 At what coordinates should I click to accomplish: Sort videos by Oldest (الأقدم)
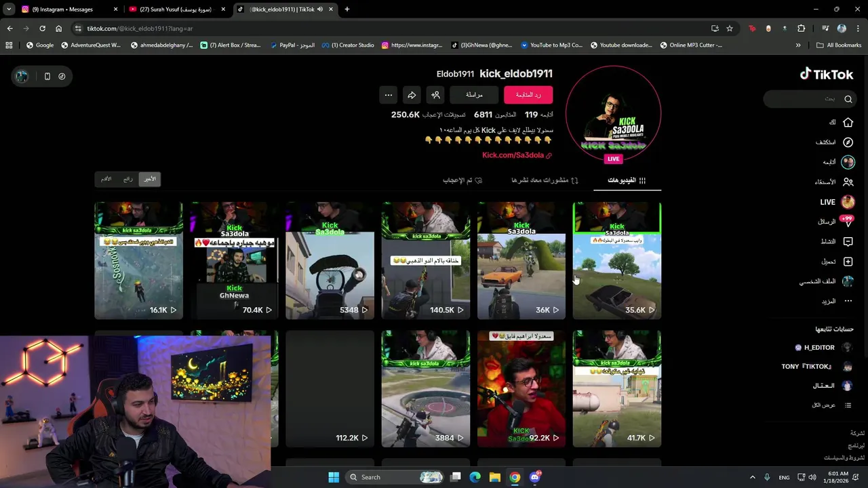(106, 179)
